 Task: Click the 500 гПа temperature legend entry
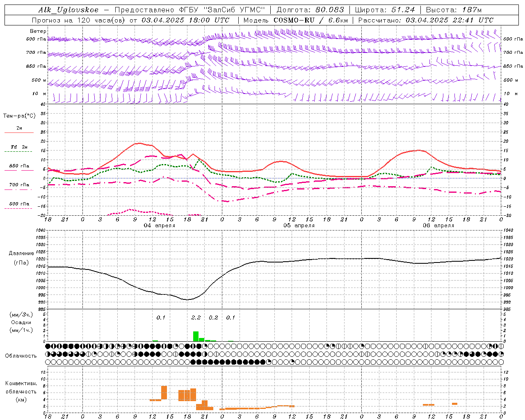pyautogui.click(x=19, y=205)
